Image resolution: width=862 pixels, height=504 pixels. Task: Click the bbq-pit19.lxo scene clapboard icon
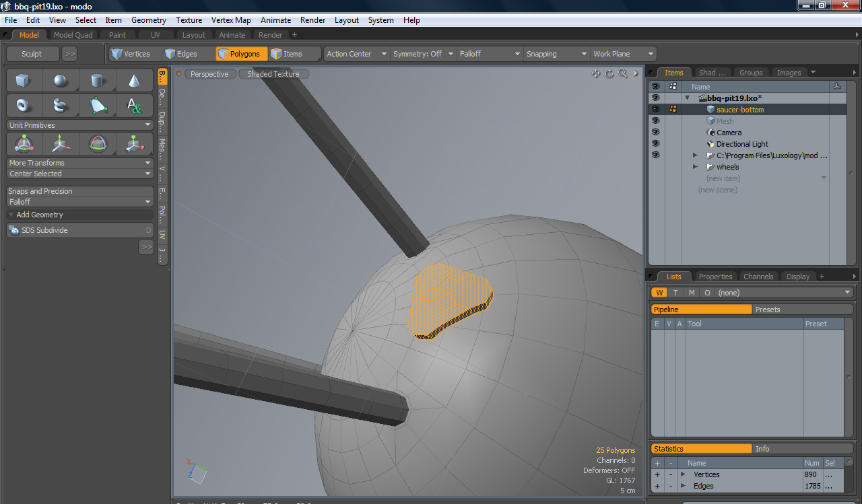[702, 98]
